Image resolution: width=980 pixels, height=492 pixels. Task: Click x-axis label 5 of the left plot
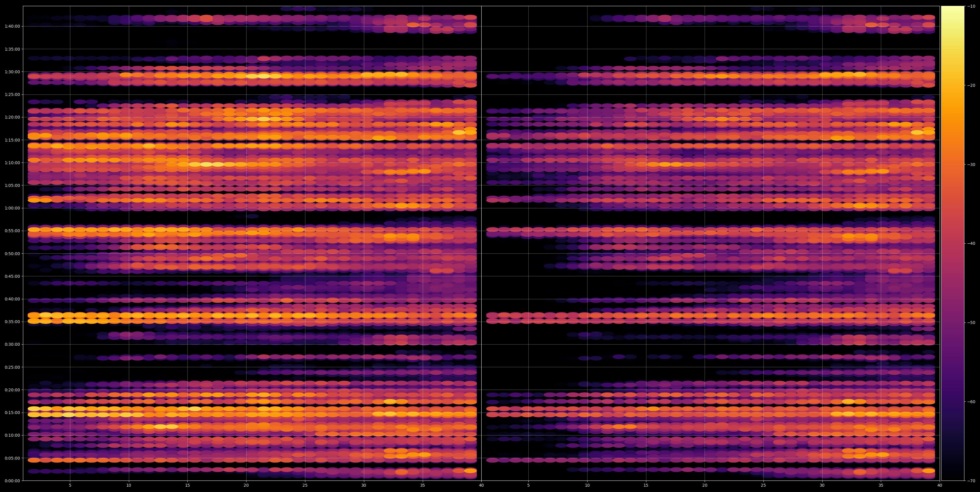coord(70,486)
